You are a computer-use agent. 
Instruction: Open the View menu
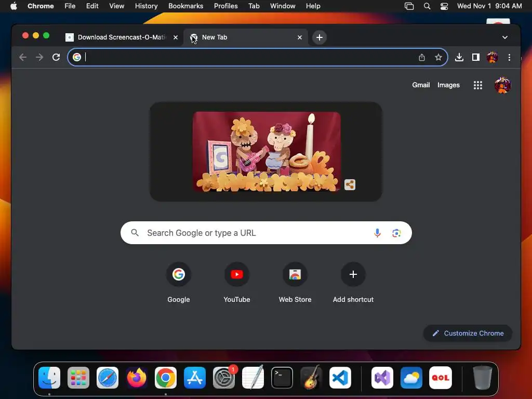coord(117,6)
